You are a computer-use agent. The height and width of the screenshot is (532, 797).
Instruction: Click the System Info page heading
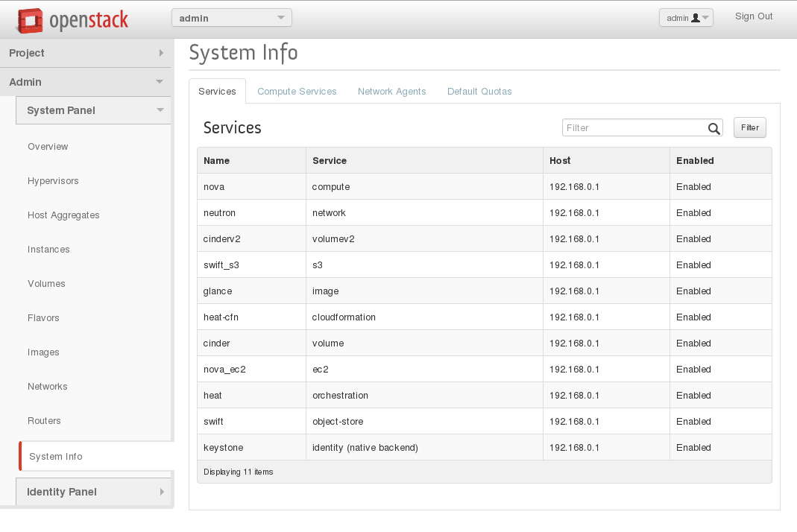pos(244,53)
